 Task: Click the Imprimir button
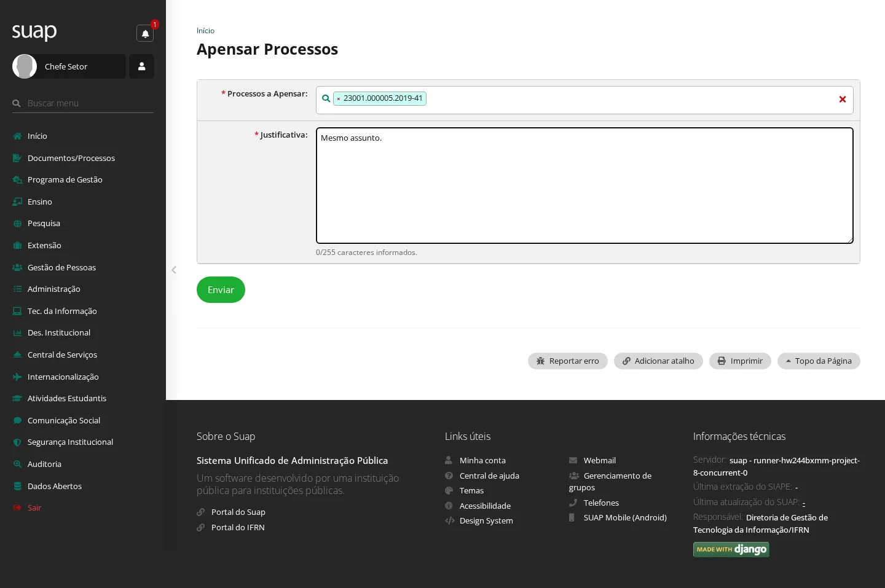click(740, 361)
